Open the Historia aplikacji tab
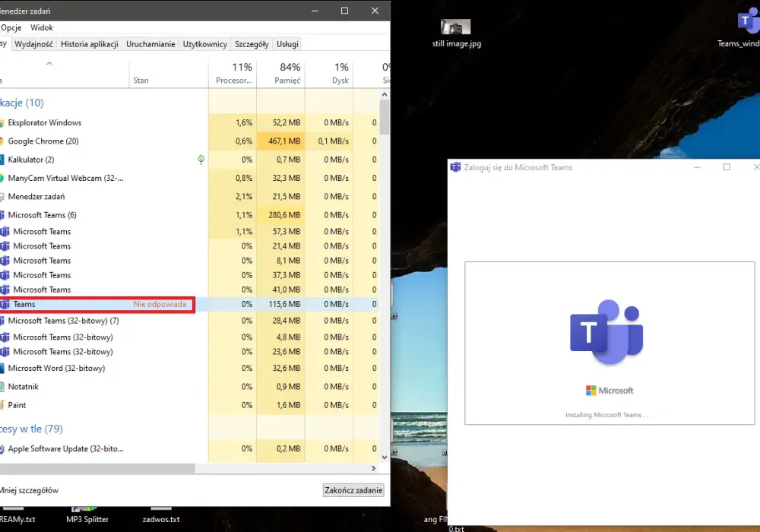The image size is (760, 532). pos(89,44)
